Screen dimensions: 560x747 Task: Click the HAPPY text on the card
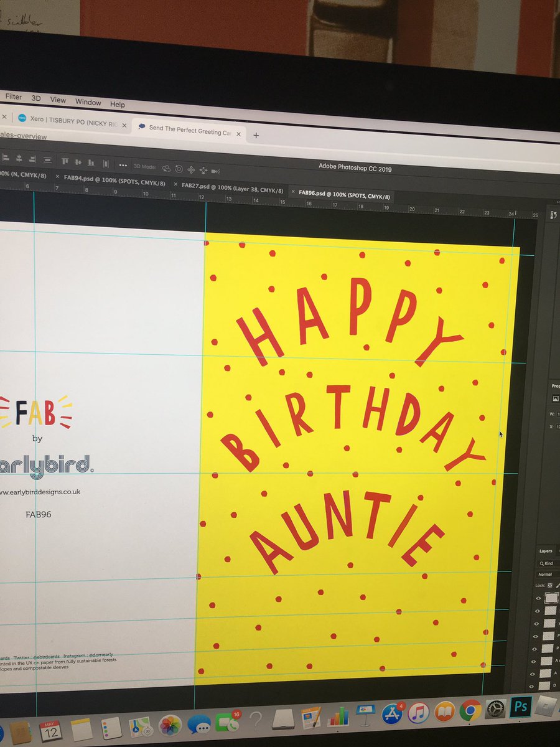coord(350,324)
